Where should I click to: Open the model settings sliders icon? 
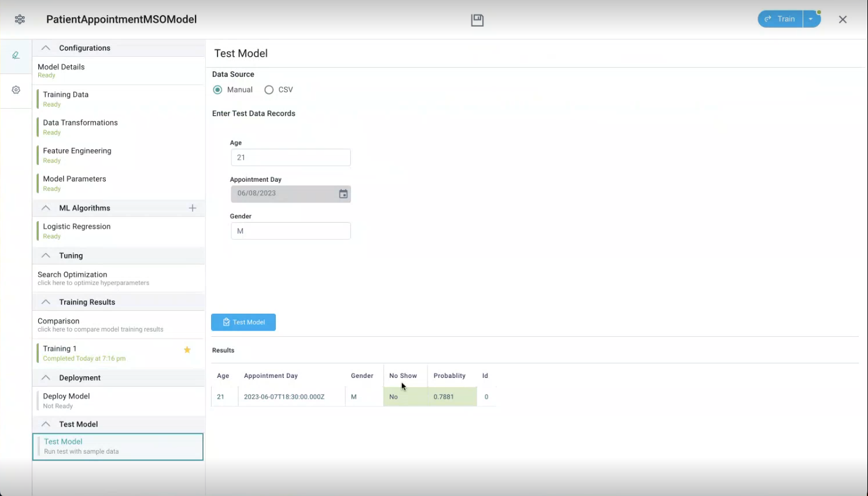pos(20,20)
